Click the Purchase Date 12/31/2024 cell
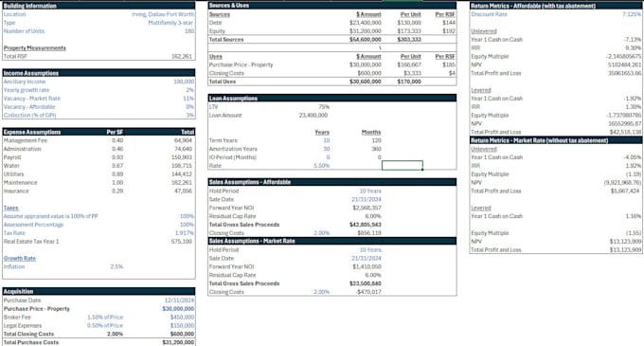Viewport: 644px width, 346px height. (x=179, y=300)
